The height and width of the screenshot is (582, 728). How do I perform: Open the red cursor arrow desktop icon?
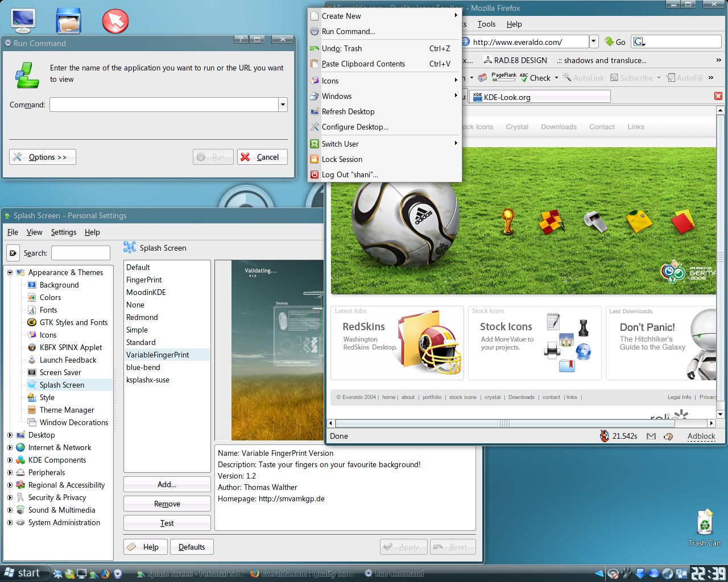pos(115,21)
